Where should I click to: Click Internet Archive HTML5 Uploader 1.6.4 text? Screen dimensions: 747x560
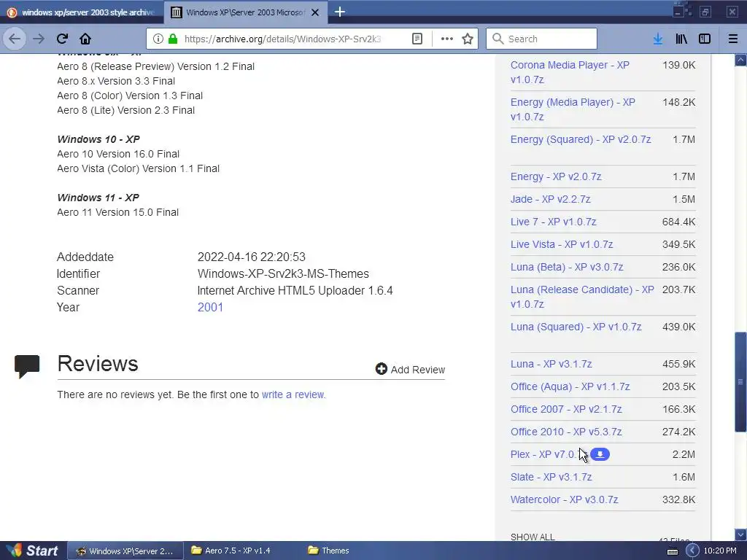tap(295, 290)
